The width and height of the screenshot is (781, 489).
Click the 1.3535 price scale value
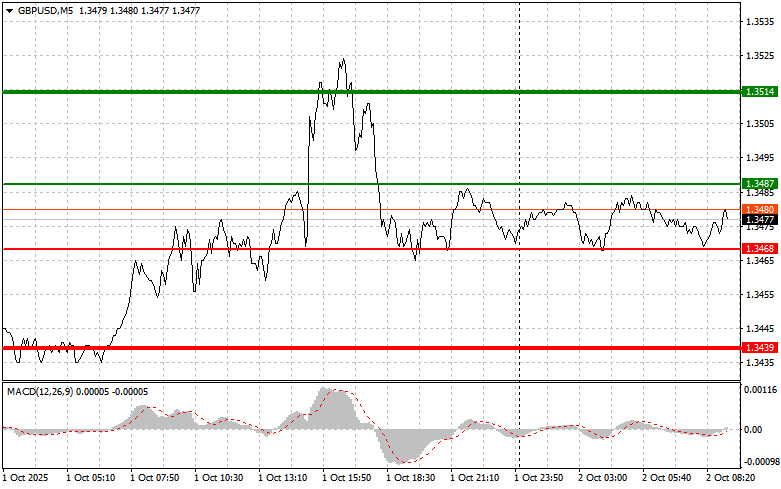[760, 22]
